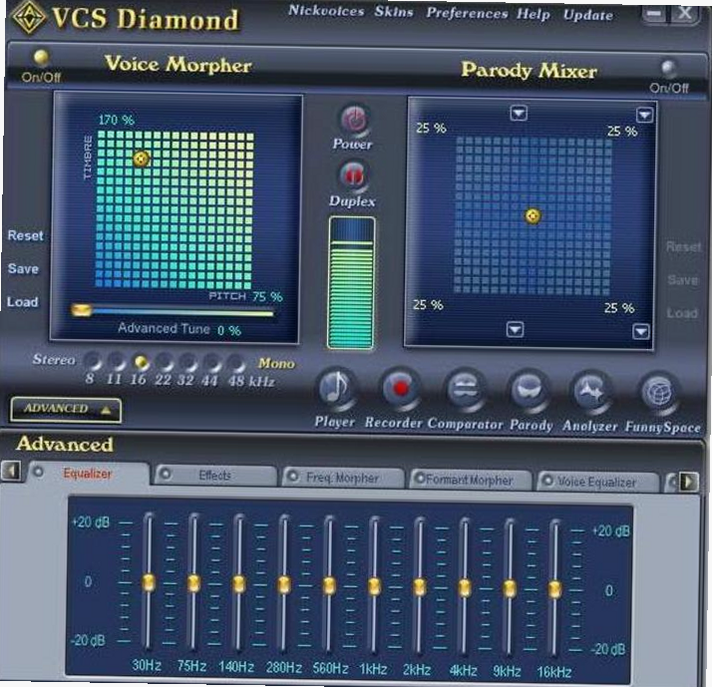Screen dimensions: 712x687
Task: Minimize the VCS Diamond window
Action: 654,14
